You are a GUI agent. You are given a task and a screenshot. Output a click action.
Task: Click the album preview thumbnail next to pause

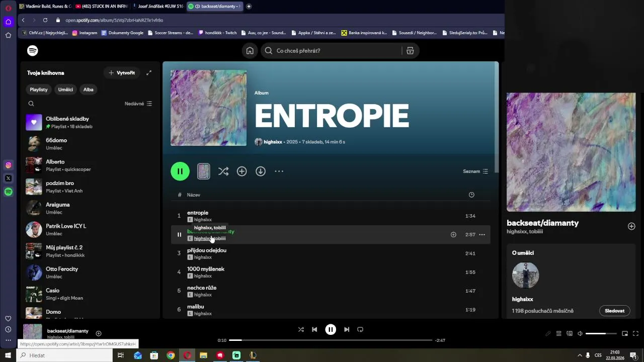[x=204, y=171]
